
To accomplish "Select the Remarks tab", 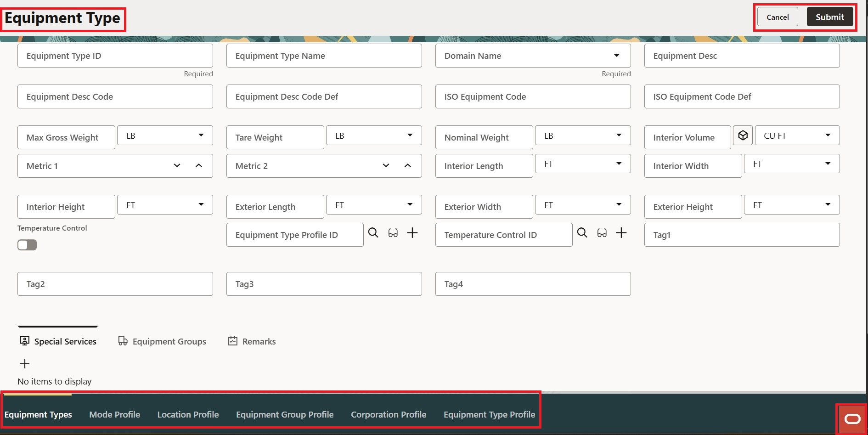I will pyautogui.click(x=251, y=341).
